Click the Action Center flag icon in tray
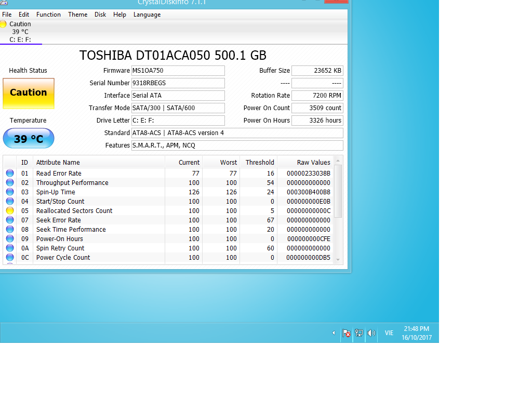Image resolution: width=532 pixels, height=399 pixels. (x=346, y=333)
